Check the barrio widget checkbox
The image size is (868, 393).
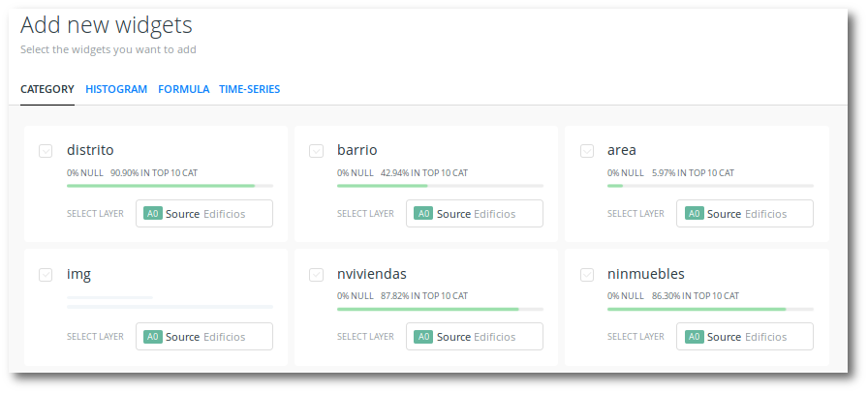tap(316, 151)
